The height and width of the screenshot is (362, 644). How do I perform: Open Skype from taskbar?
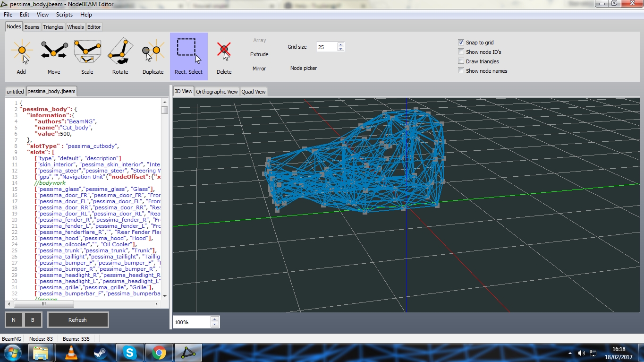(129, 353)
